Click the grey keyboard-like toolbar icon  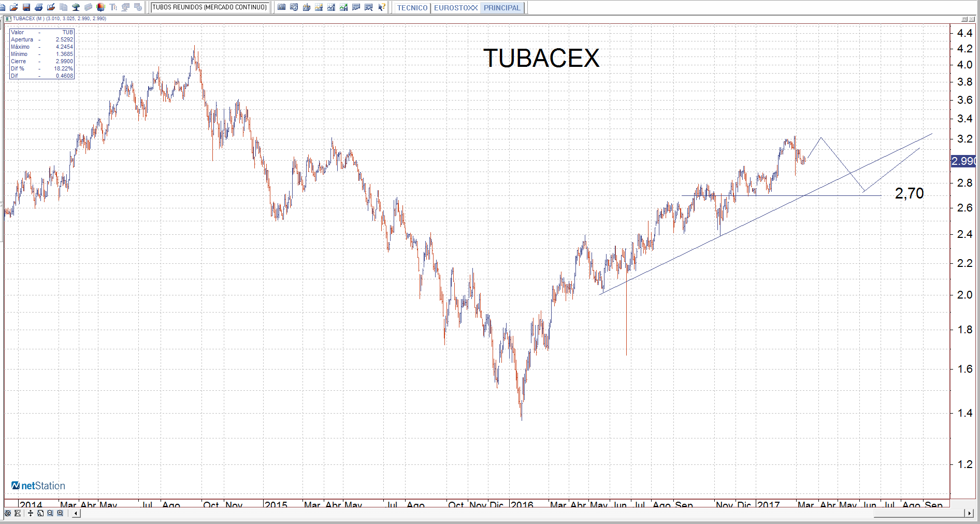click(89, 7)
